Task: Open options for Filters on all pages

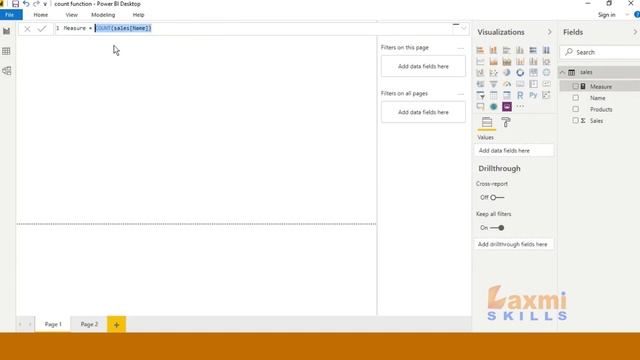Action: tap(461, 94)
